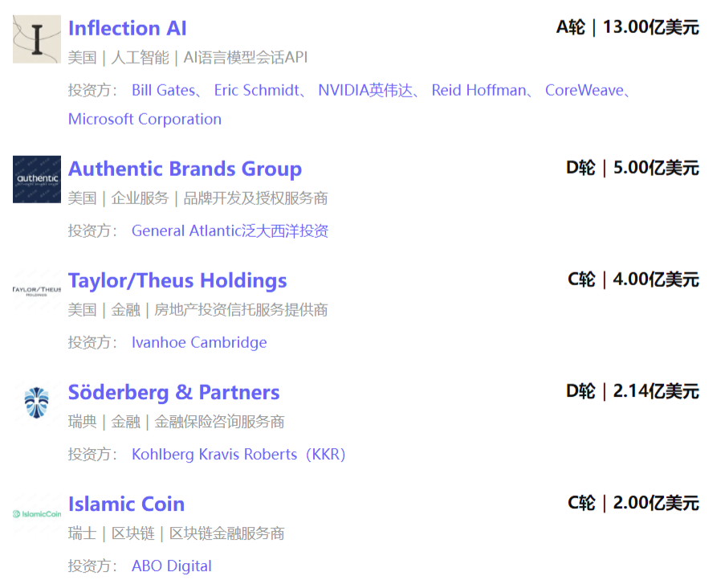Click the Taylor/Theus Holdings logo
721x588 pixels.
click(37, 290)
